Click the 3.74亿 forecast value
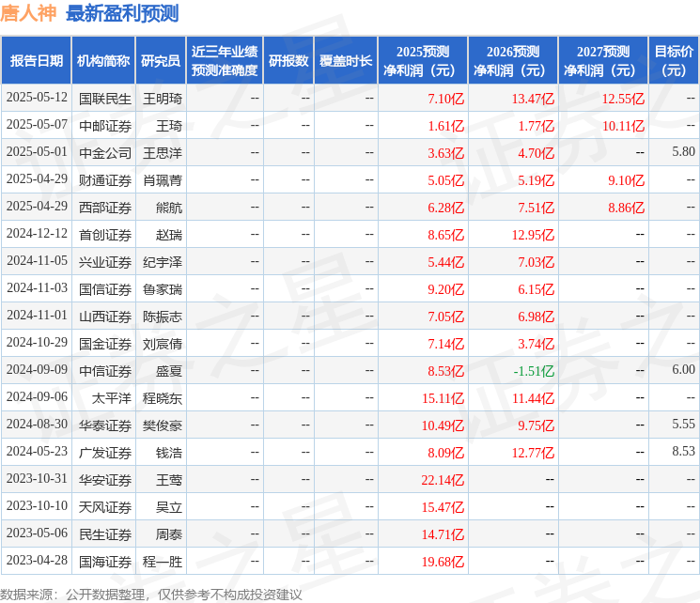The width and height of the screenshot is (700, 603). point(536,343)
